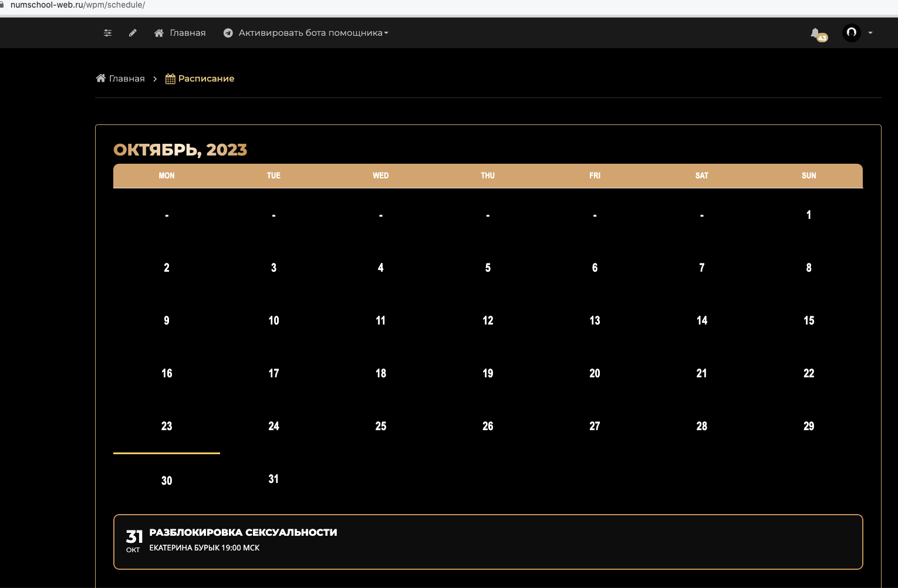Open Главная in the top navigation bar
The height and width of the screenshot is (588, 898).
188,33
